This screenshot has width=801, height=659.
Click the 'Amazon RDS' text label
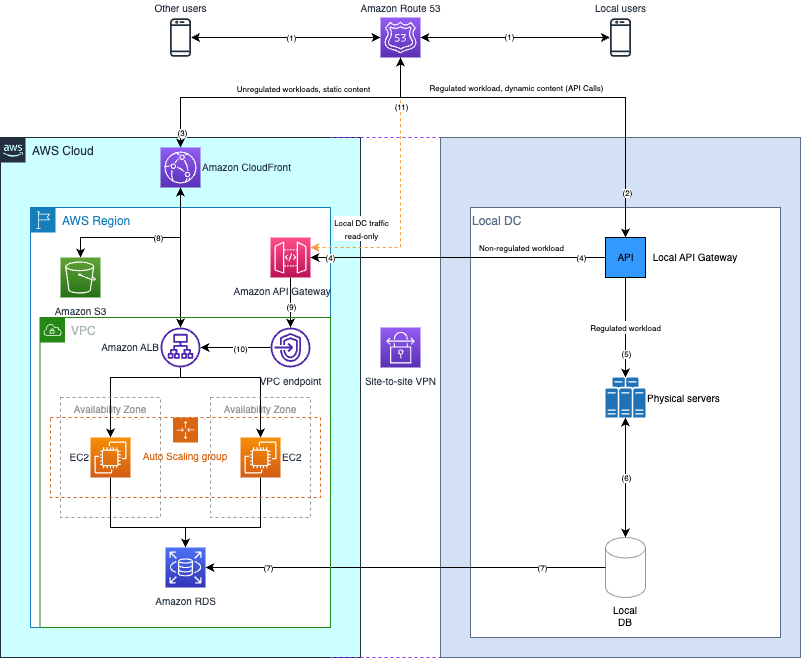pyautogui.click(x=185, y=601)
